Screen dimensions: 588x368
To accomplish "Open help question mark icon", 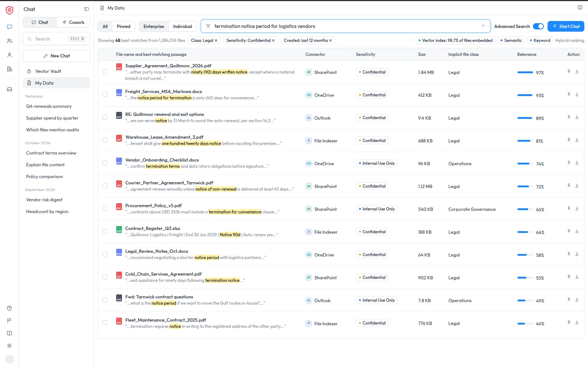I will (x=10, y=308).
